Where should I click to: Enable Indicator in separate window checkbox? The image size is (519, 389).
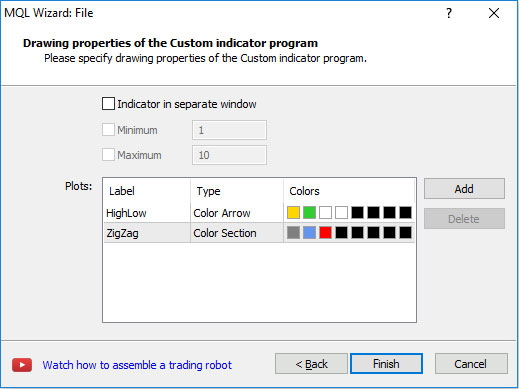[x=108, y=104]
